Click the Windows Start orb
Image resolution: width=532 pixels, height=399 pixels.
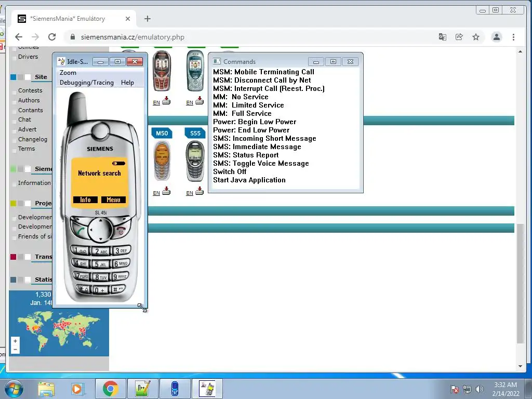[x=14, y=389]
